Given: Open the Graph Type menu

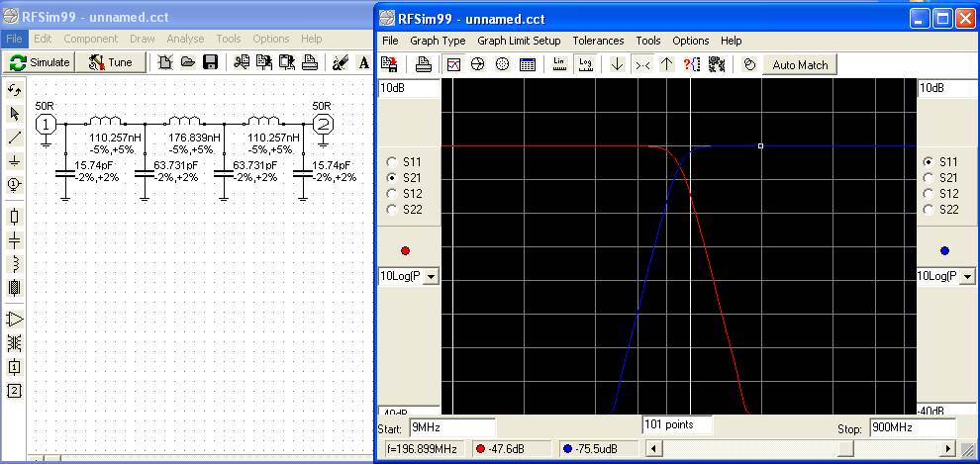Looking at the screenshot, I should pos(438,41).
